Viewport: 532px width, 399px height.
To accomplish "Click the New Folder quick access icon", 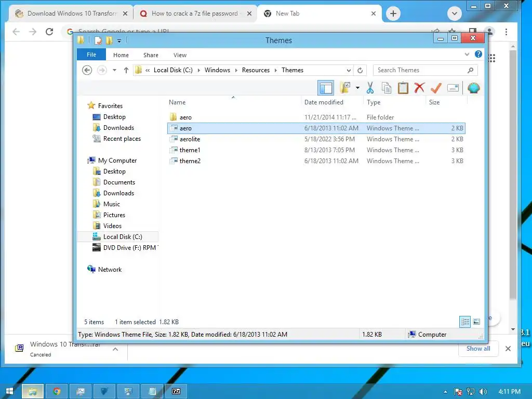I will (x=109, y=41).
